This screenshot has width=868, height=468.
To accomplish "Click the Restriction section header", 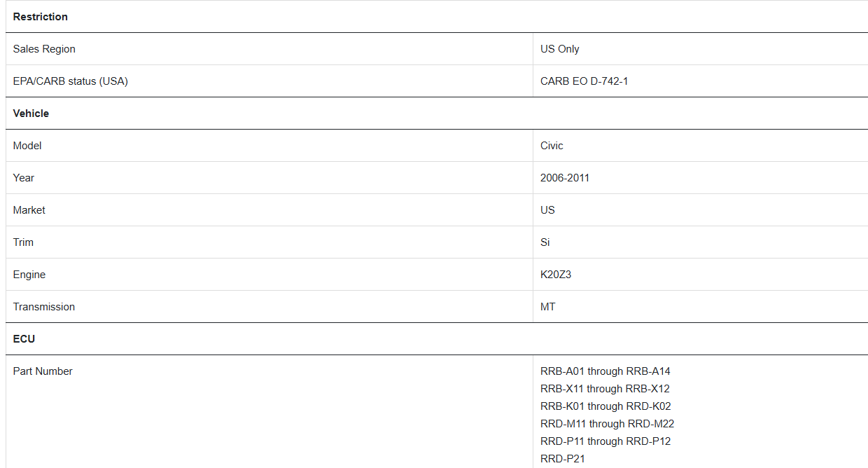I will (x=41, y=17).
